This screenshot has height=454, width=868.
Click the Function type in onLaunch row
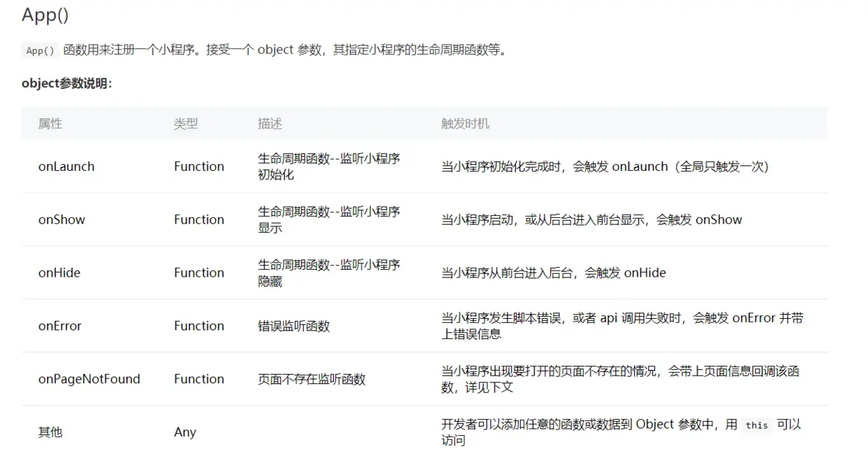click(199, 167)
